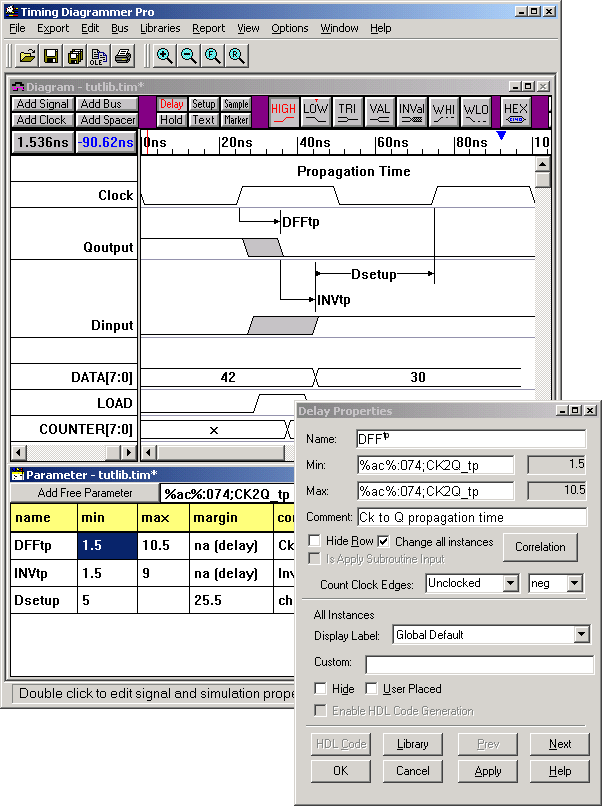Image resolution: width=602 pixels, height=806 pixels.
Task: Select the VAL valid waveform button
Action: tap(379, 112)
